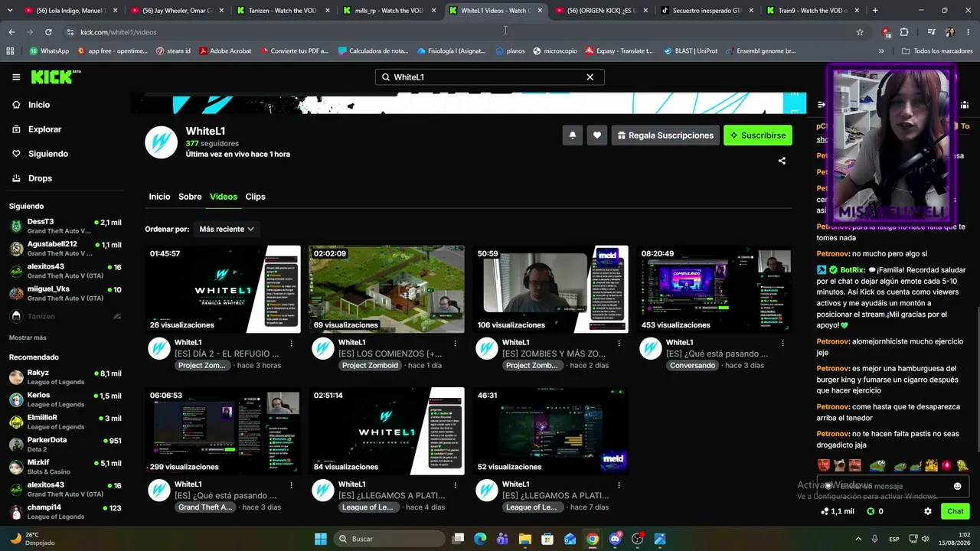Go back in browser history

click(11, 32)
